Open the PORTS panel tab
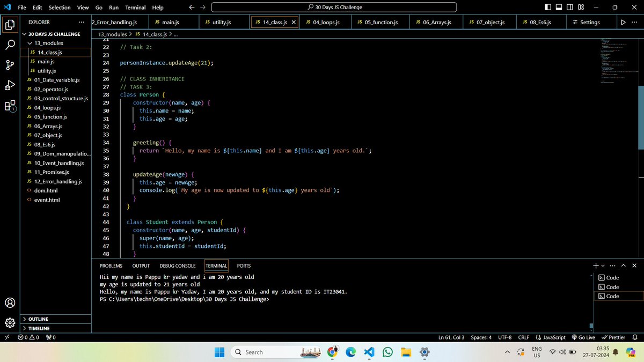644x362 pixels. coord(244,265)
